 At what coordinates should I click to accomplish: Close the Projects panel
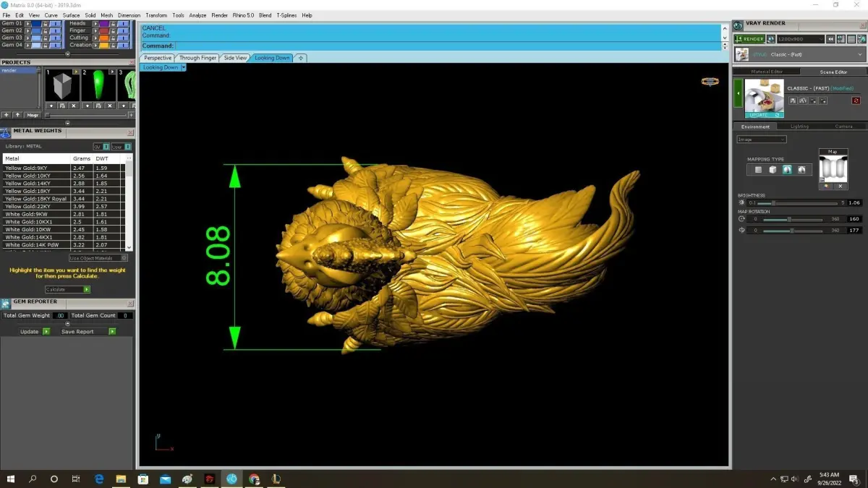(131, 62)
